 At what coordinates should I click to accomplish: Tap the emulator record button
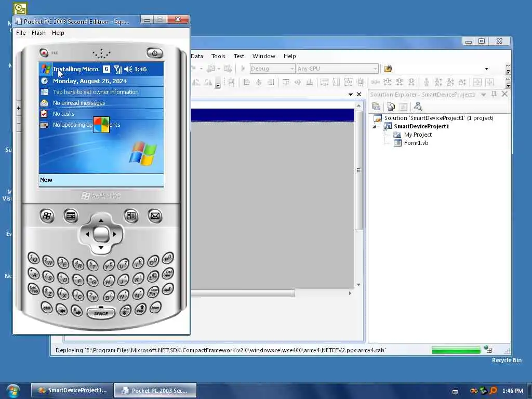click(x=44, y=52)
